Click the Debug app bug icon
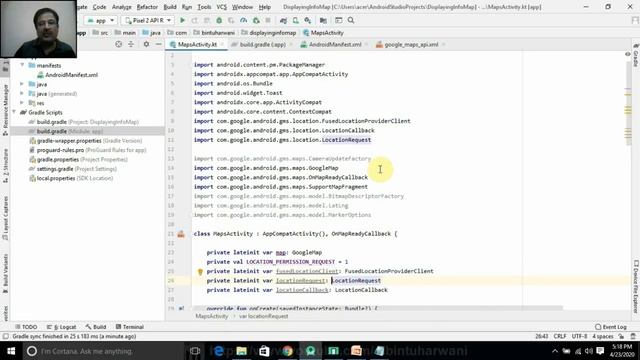This screenshot has width=640, height=360. [x=219, y=20]
